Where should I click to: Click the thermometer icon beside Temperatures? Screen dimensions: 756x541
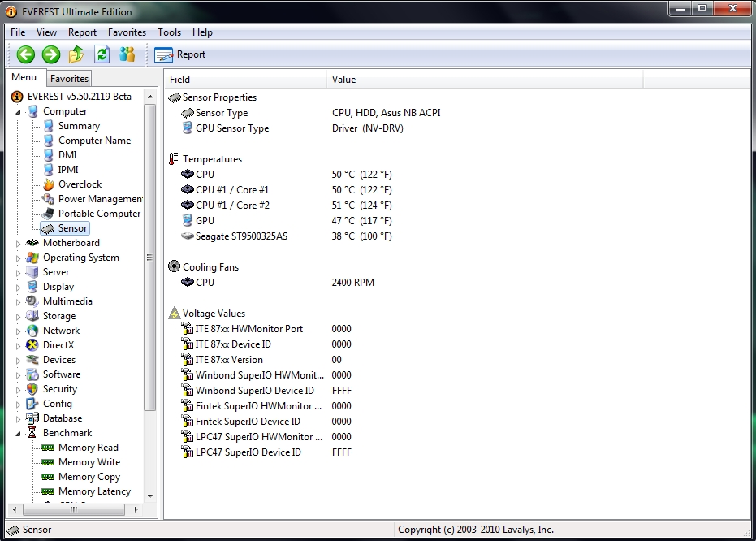(174, 158)
